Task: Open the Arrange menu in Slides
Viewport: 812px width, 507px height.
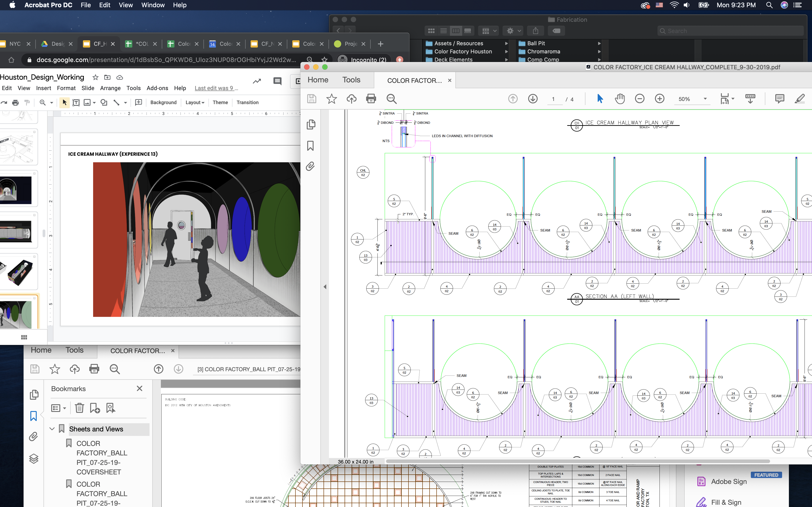Action: coord(110,88)
